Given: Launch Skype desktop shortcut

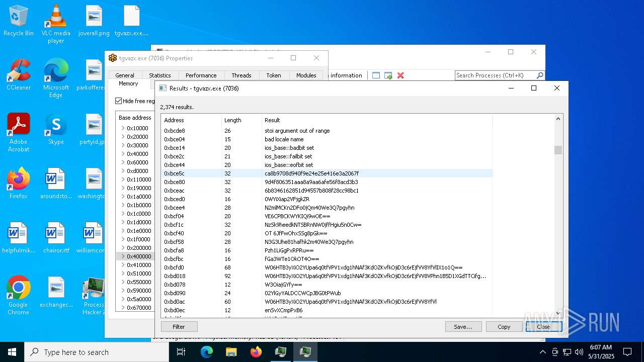Looking at the screenshot, I should click(56, 129).
